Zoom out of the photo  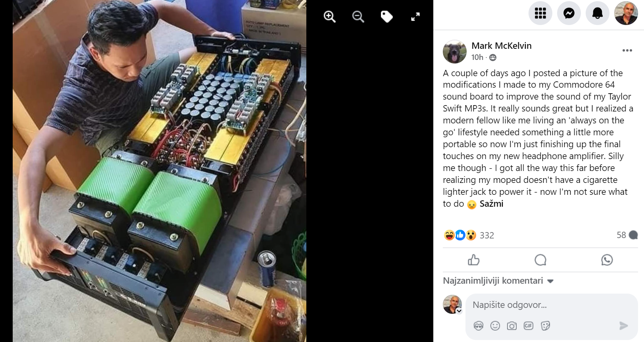(x=358, y=17)
